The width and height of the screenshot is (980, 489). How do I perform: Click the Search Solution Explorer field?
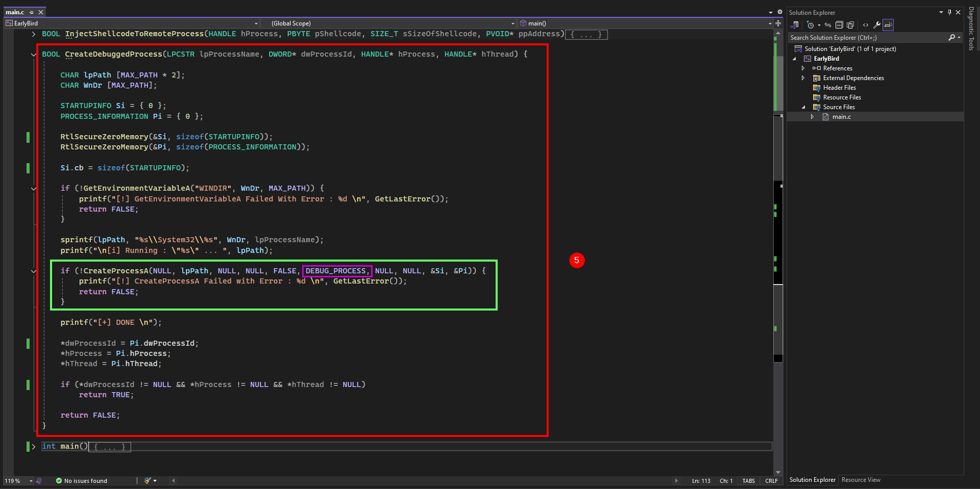(868, 38)
